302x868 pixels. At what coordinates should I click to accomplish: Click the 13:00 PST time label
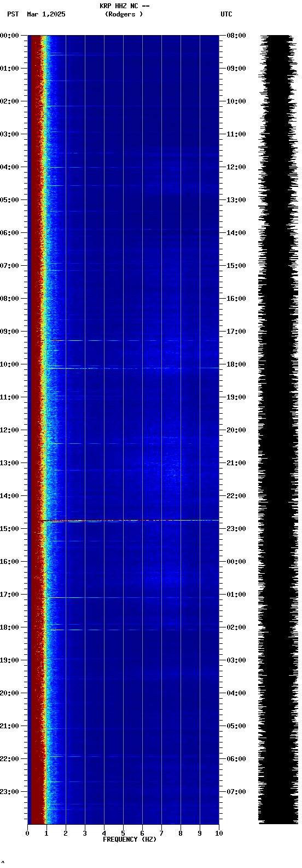(10, 463)
